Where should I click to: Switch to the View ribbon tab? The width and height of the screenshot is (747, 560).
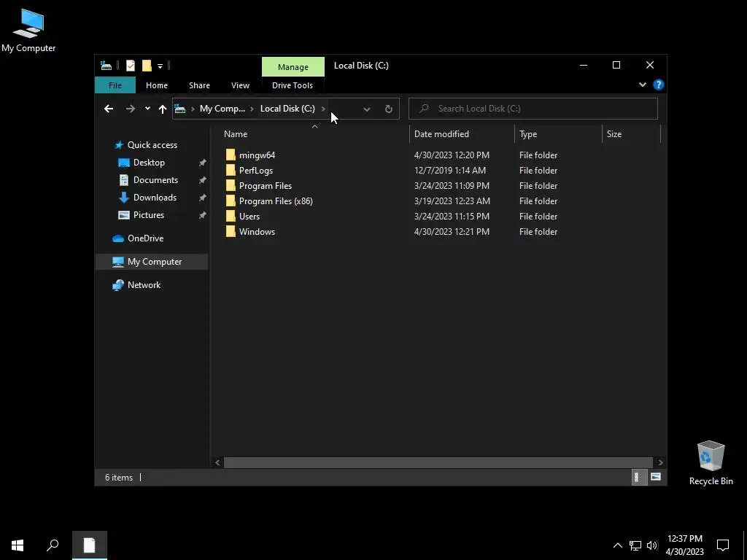(240, 85)
